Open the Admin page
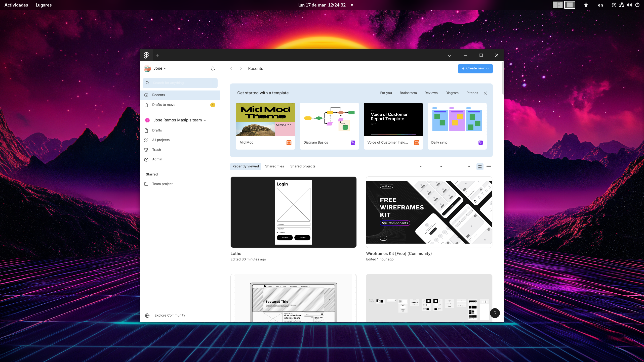This screenshot has width=644, height=362. tap(180, 159)
